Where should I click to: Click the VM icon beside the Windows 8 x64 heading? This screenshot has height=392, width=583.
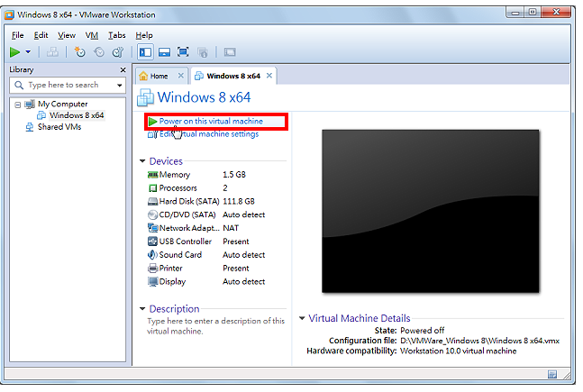point(145,97)
